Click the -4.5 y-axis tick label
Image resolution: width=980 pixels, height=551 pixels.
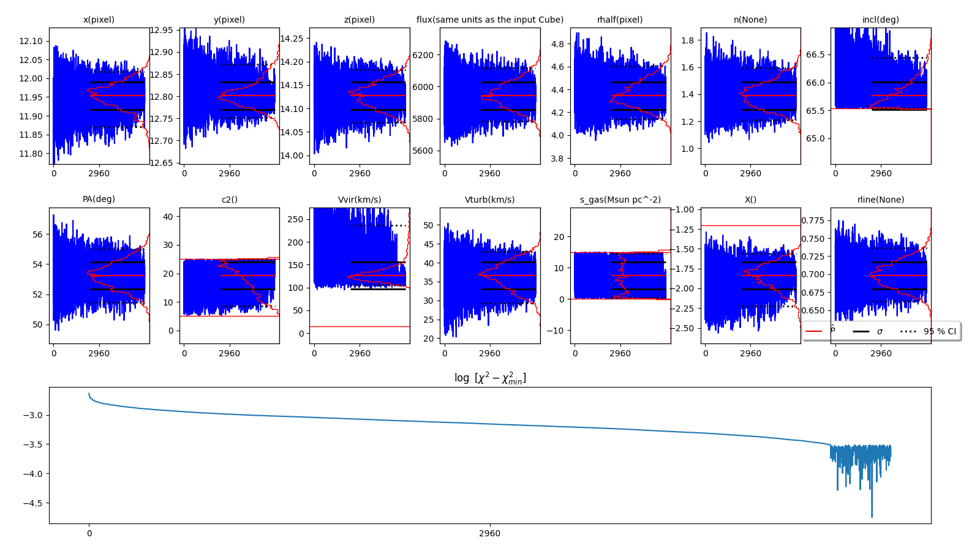coord(34,503)
